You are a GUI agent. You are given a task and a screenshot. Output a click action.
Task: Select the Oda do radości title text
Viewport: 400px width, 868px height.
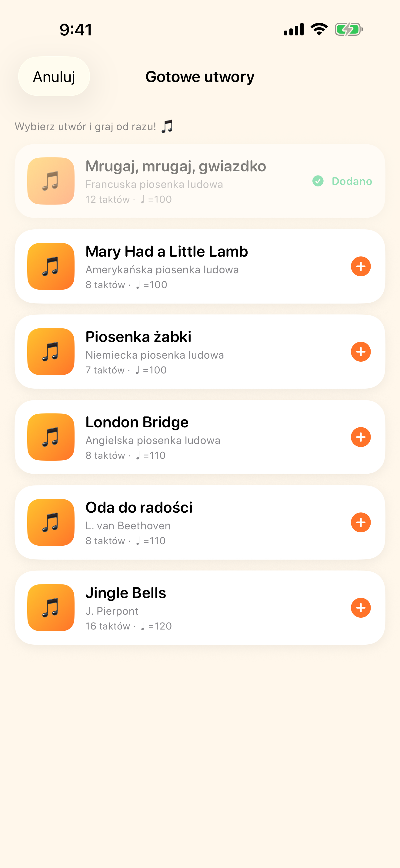[x=139, y=507]
